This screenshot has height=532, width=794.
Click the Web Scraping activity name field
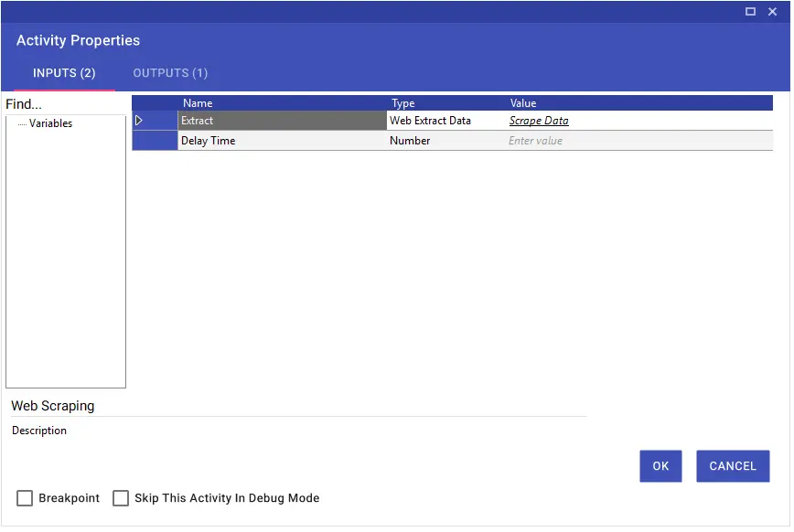click(x=299, y=407)
